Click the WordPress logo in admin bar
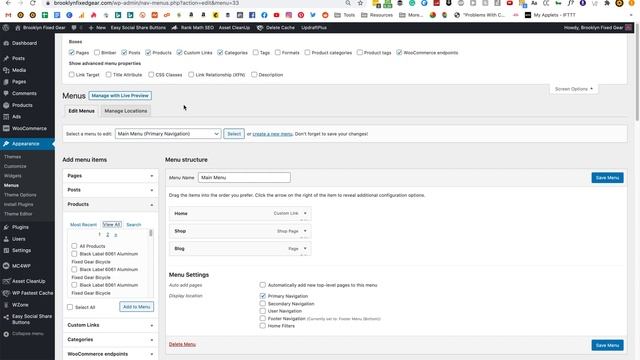The image size is (640, 360). pos(6,28)
